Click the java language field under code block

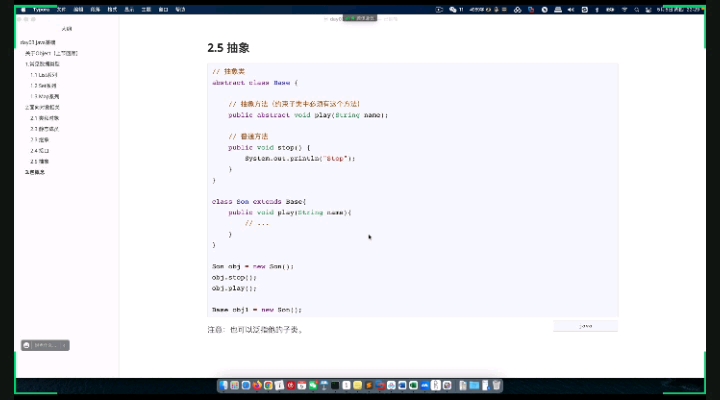tap(585, 326)
